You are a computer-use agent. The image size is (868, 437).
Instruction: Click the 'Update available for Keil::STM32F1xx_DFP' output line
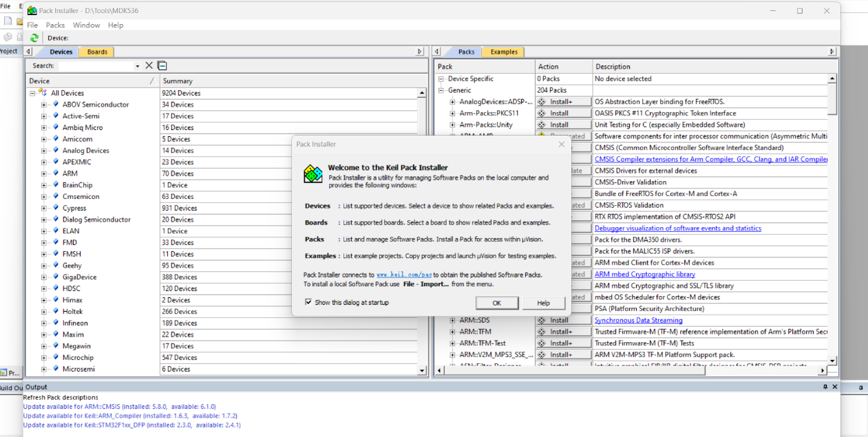click(131, 425)
